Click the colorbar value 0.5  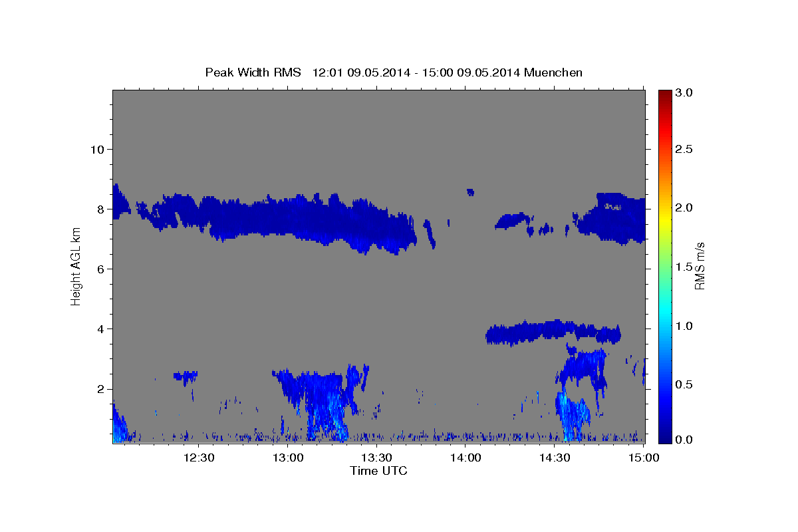(x=684, y=384)
